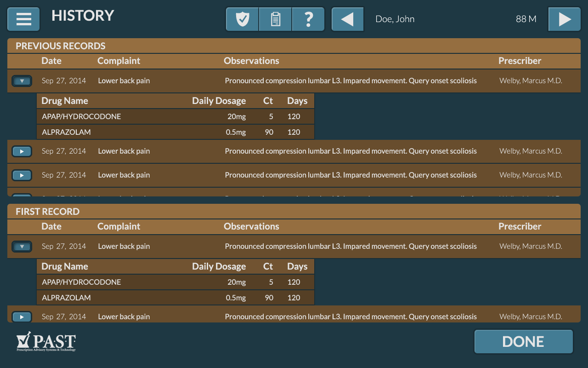This screenshot has height=368, width=588.
Task: Go to next patient with right arrow
Action: click(x=565, y=19)
